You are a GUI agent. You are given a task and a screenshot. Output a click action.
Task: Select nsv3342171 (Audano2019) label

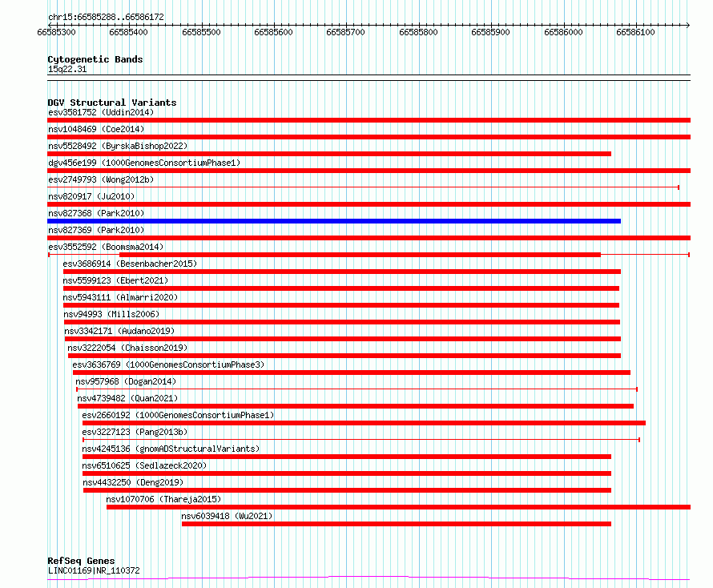pos(119,331)
